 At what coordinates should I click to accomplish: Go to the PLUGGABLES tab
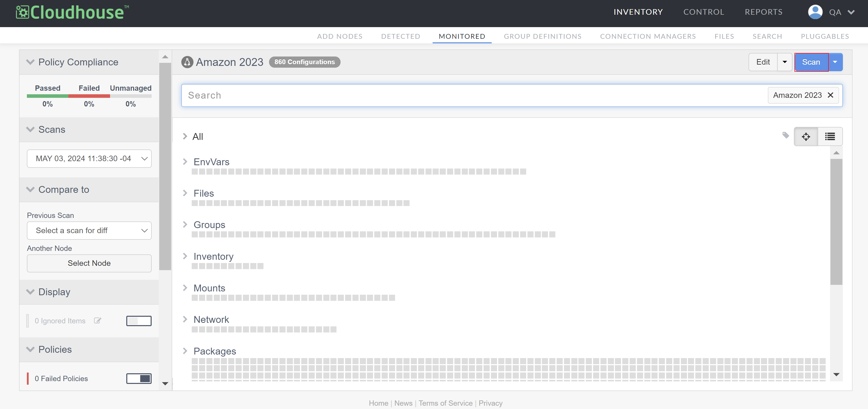point(825,36)
